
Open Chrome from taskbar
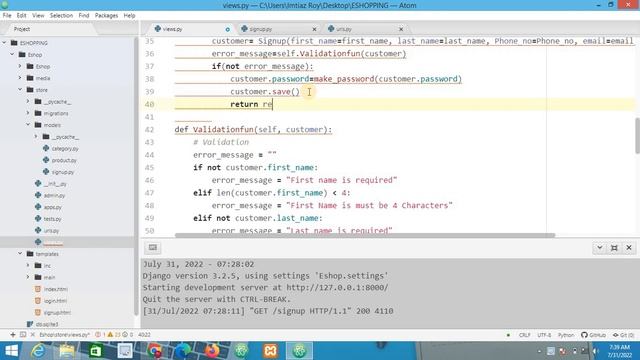click(x=154, y=351)
